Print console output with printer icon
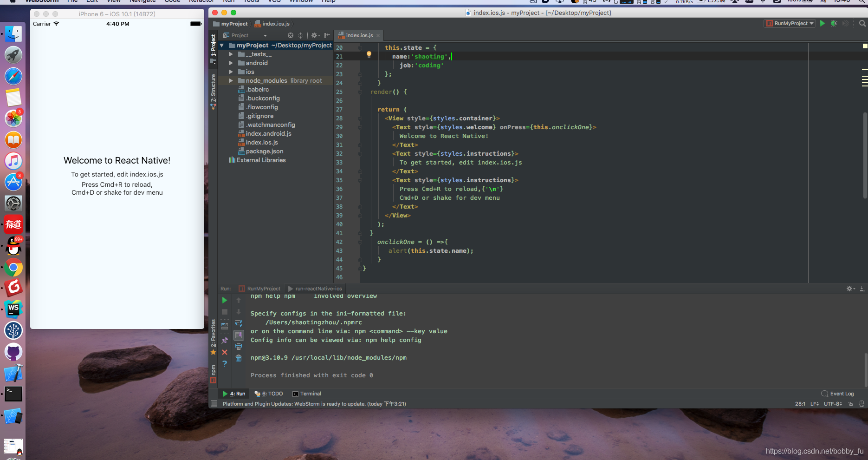Screen dimensions: 868x460 click(x=239, y=347)
